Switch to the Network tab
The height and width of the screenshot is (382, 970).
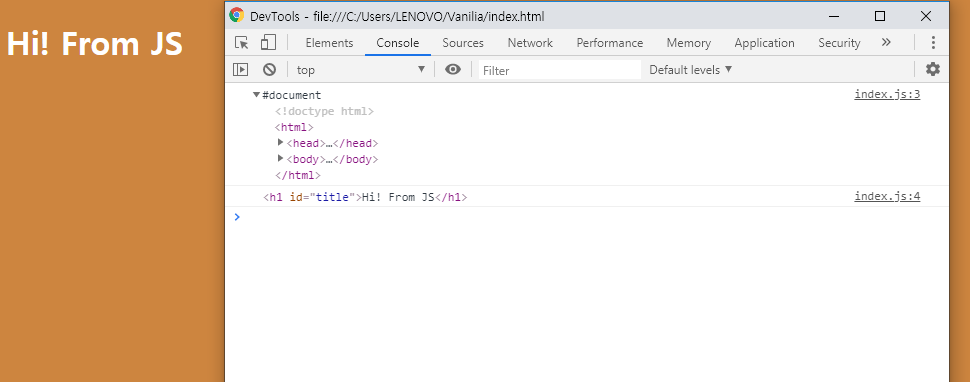(x=530, y=43)
